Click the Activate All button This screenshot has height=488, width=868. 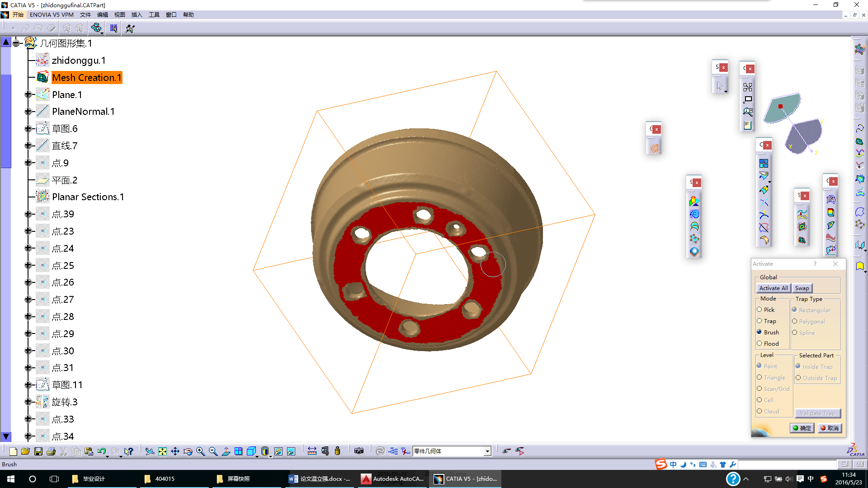point(773,288)
